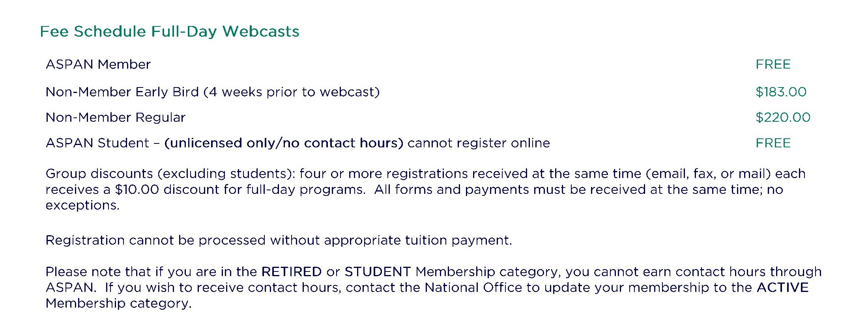Screen dimensions: 868x329
Task: Click the $220.00 Regular price
Action: coord(783,117)
